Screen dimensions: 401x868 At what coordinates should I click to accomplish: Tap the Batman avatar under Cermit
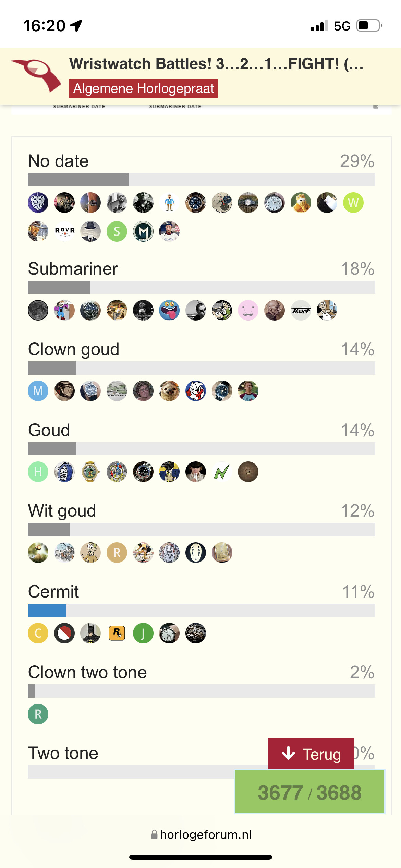click(90, 633)
